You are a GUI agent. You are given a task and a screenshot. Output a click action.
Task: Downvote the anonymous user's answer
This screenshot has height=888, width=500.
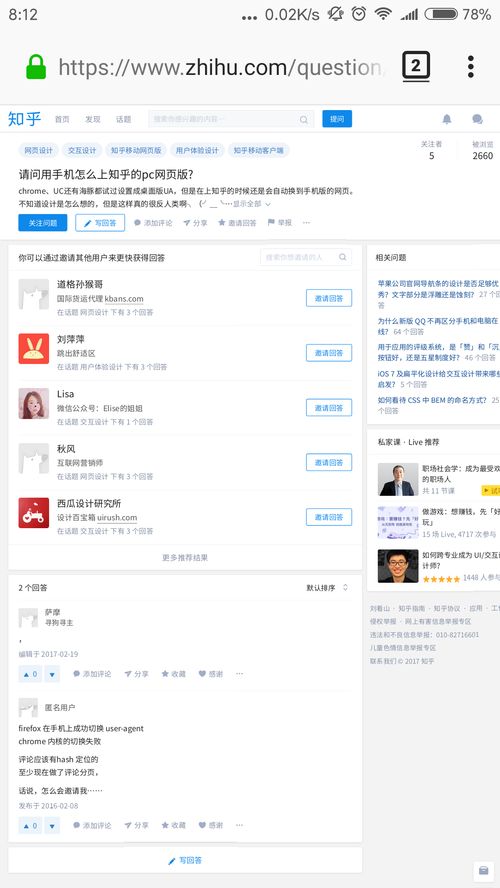[52, 826]
